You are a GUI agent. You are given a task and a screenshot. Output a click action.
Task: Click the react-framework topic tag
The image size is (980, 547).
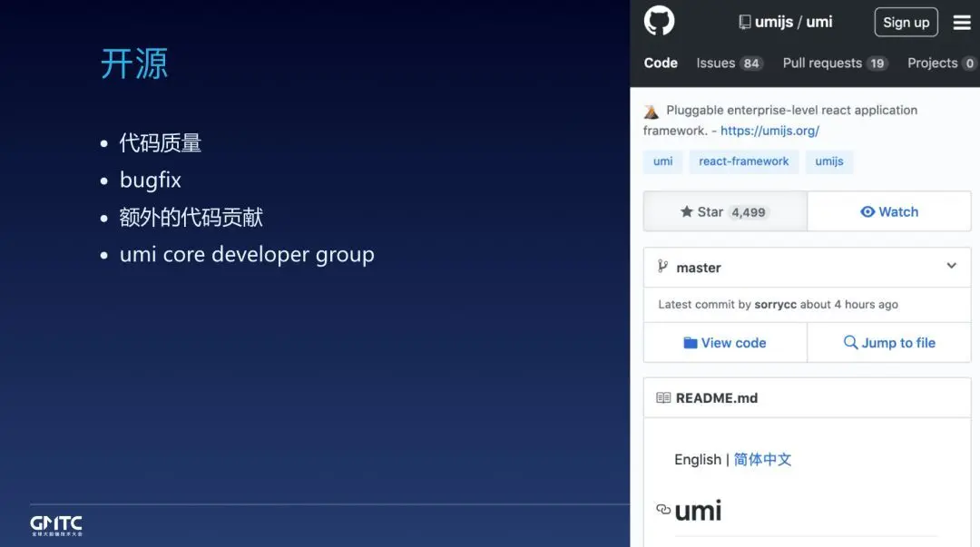tap(743, 161)
